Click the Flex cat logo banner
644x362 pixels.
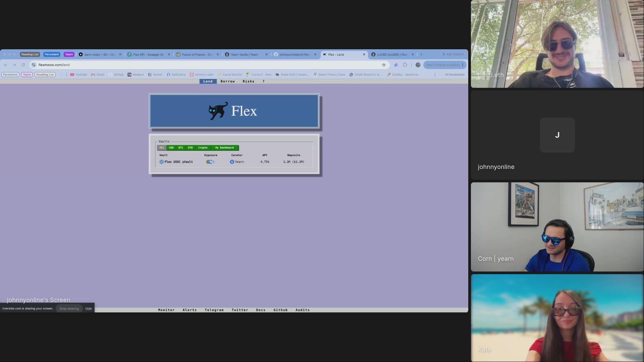[x=234, y=111]
